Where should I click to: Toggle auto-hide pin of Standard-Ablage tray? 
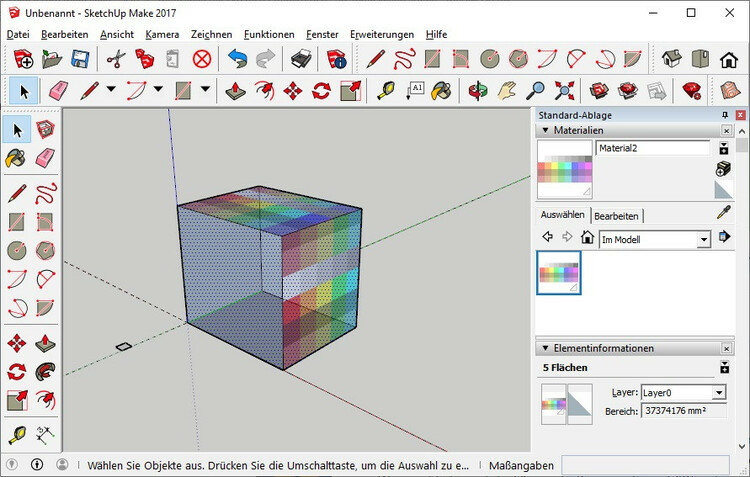(x=726, y=115)
